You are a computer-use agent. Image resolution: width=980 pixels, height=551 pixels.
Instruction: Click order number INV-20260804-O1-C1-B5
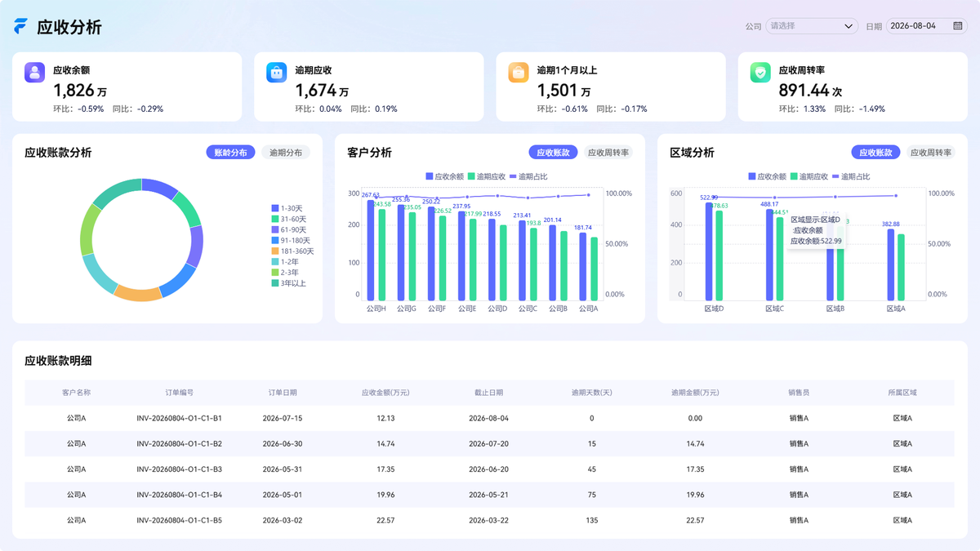(x=179, y=520)
